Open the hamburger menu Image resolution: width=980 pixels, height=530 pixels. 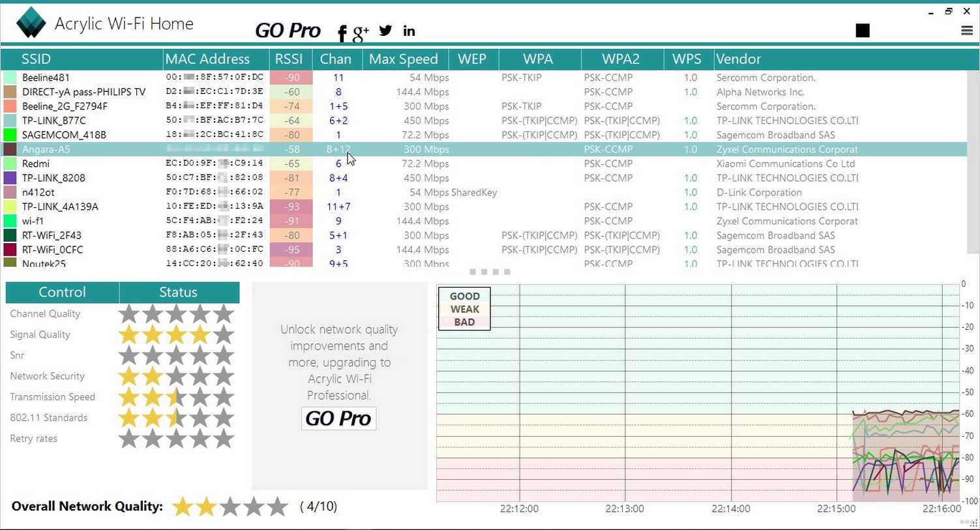point(967,31)
